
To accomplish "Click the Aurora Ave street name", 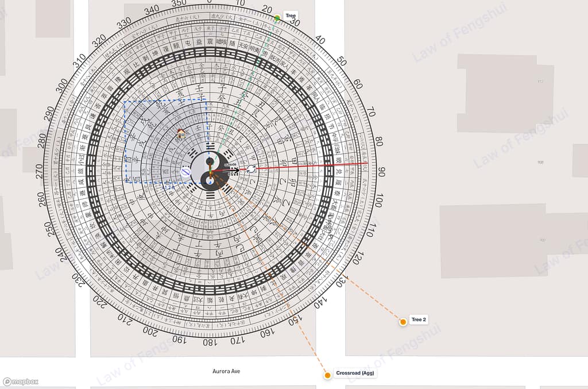I will 227,371.
